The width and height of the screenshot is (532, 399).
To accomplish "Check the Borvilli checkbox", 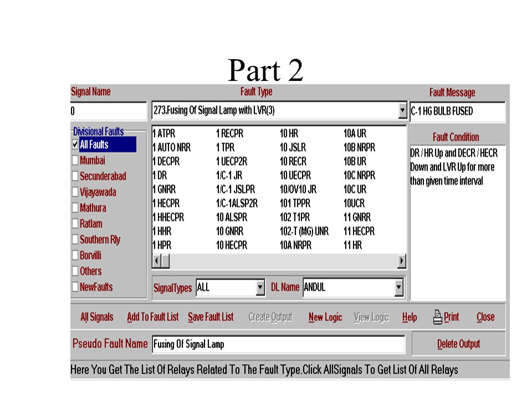I will [75, 255].
